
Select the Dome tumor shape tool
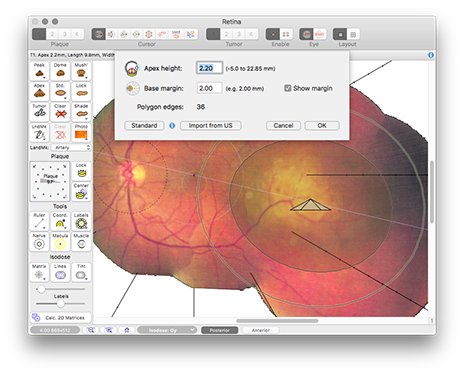[60, 71]
